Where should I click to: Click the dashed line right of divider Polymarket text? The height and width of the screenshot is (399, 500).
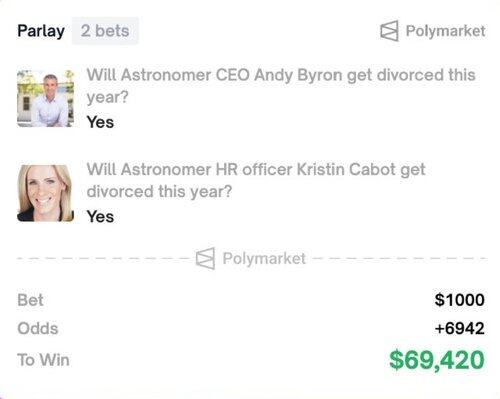tap(399, 258)
